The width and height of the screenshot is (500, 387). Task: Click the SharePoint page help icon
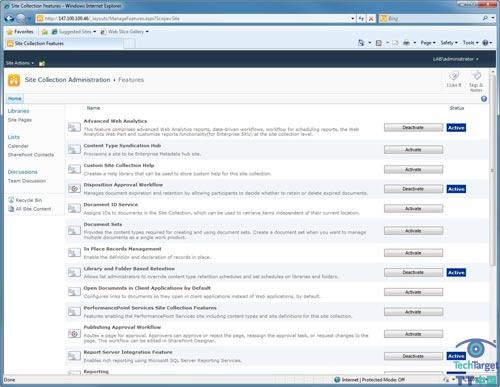click(x=484, y=99)
